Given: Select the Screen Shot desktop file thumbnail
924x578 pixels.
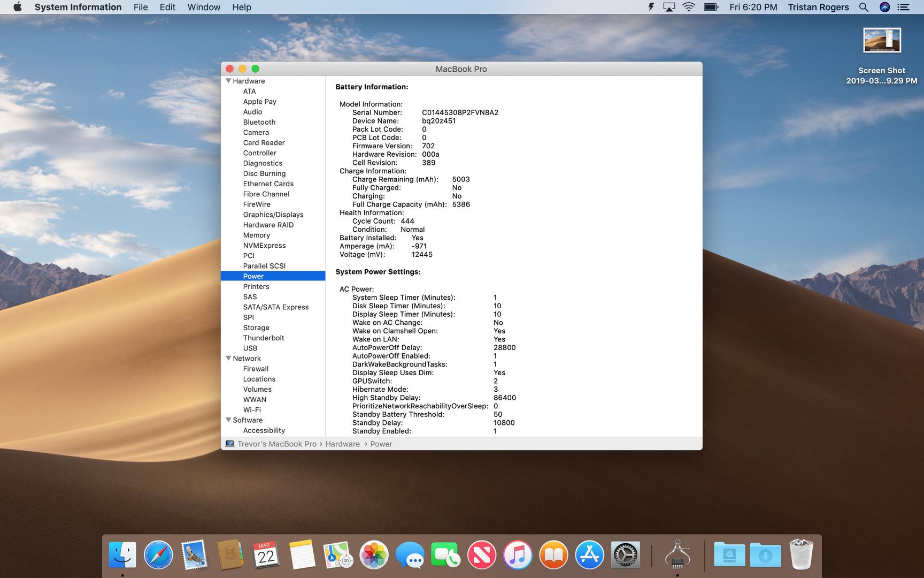Looking at the screenshot, I should [882, 40].
